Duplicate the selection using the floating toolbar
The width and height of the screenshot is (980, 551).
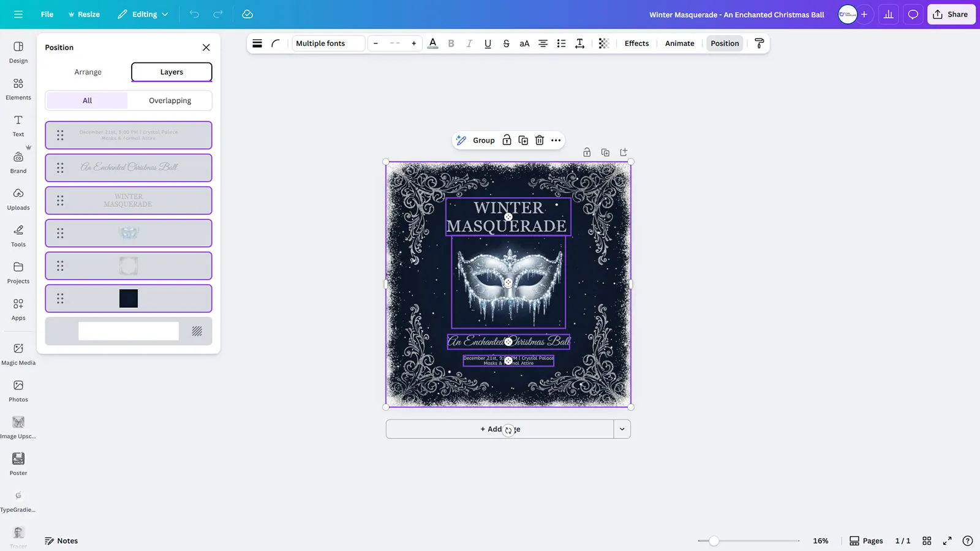523,140
